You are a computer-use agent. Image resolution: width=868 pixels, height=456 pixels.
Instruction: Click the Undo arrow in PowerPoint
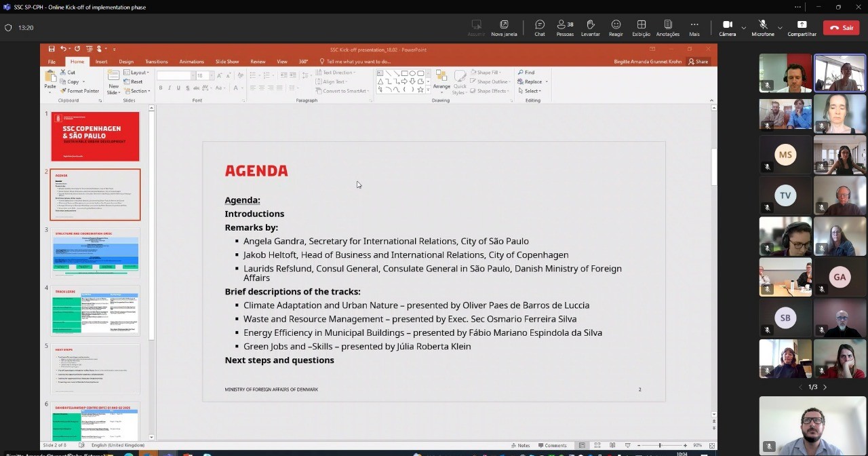(63, 49)
